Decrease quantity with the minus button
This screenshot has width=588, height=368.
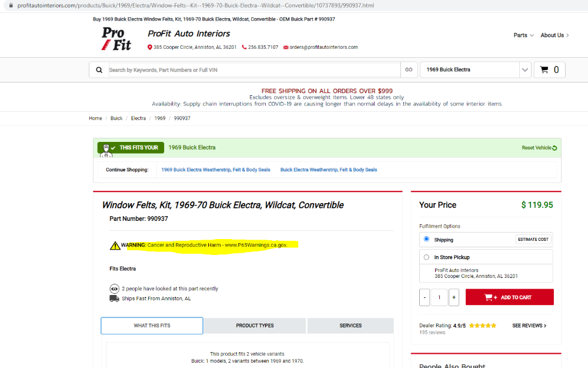click(x=425, y=297)
